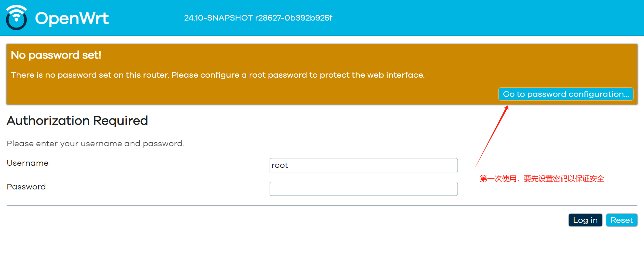
Task: Click the Password field label
Action: pyautogui.click(x=26, y=187)
